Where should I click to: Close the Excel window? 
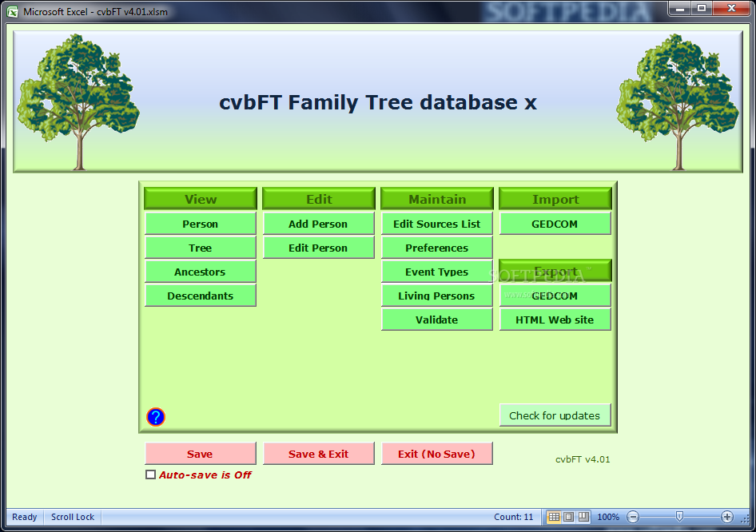point(731,9)
